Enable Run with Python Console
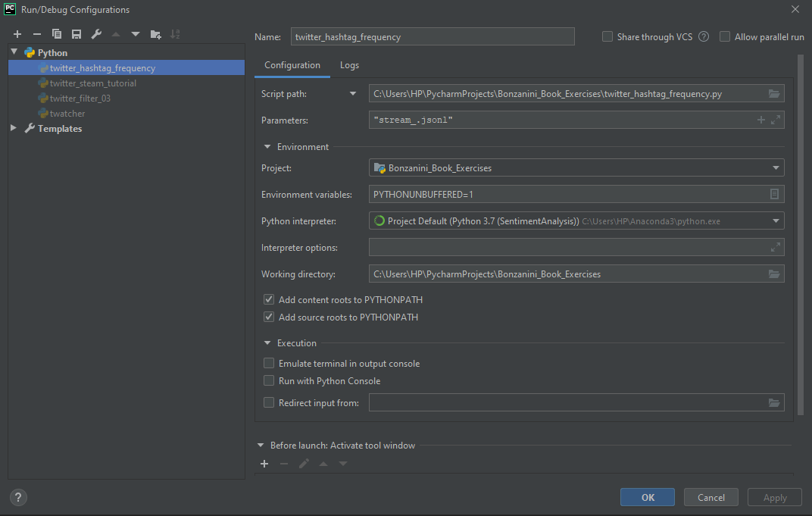The width and height of the screenshot is (812, 516). tap(269, 381)
